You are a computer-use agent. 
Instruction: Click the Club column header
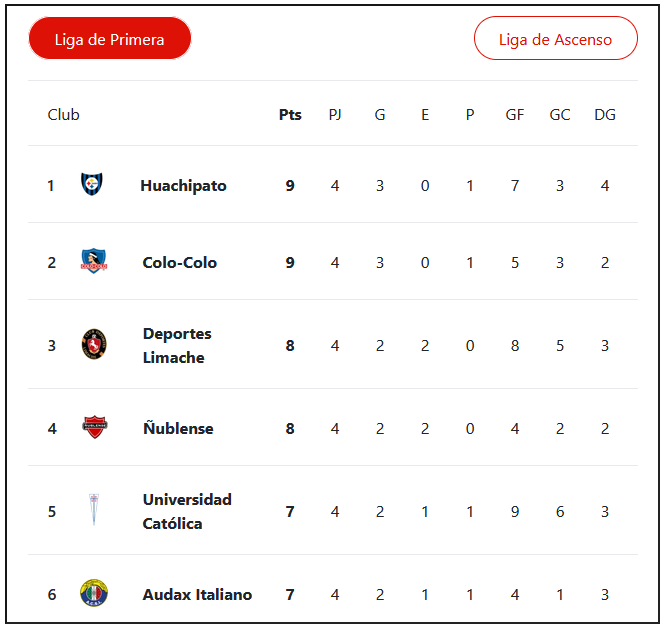[64, 114]
